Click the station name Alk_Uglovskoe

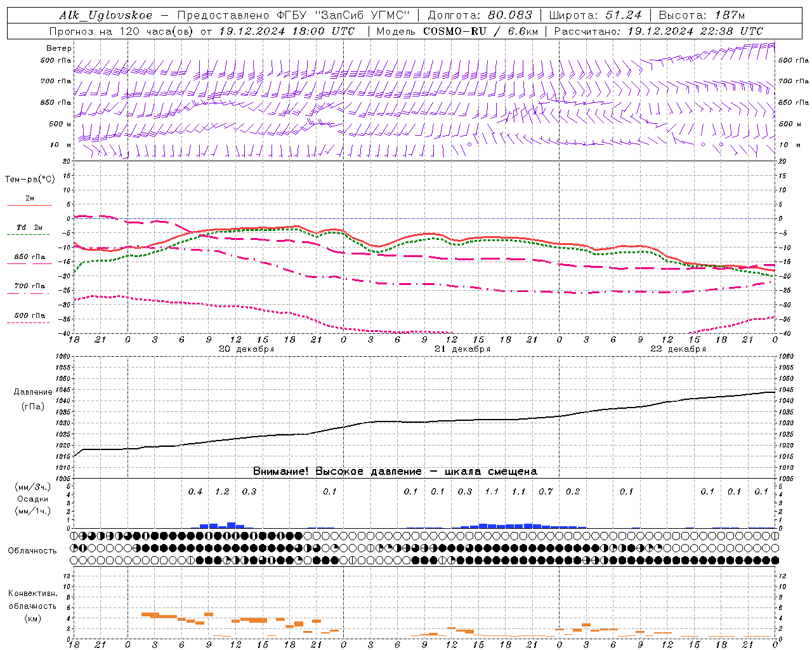pos(106,15)
